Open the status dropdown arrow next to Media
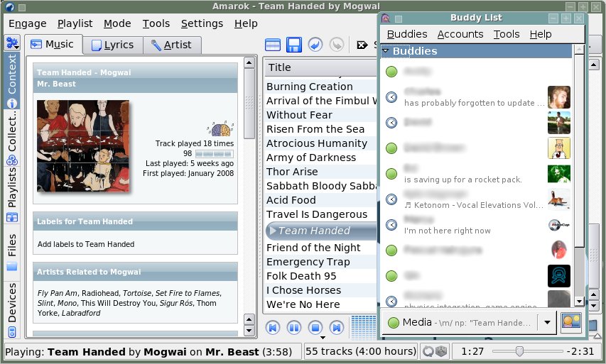 click(547, 322)
